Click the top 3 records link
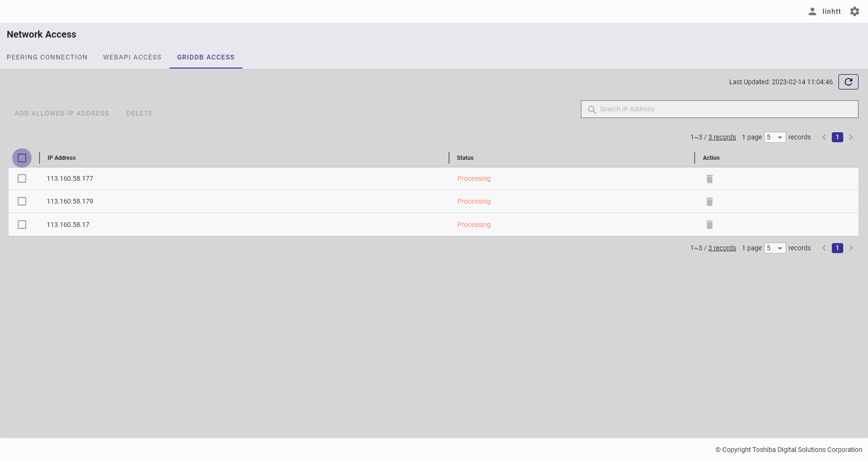 722,137
